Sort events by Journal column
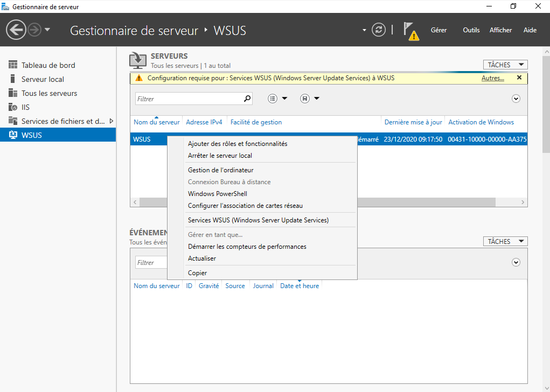The width and height of the screenshot is (550, 392). tap(263, 286)
